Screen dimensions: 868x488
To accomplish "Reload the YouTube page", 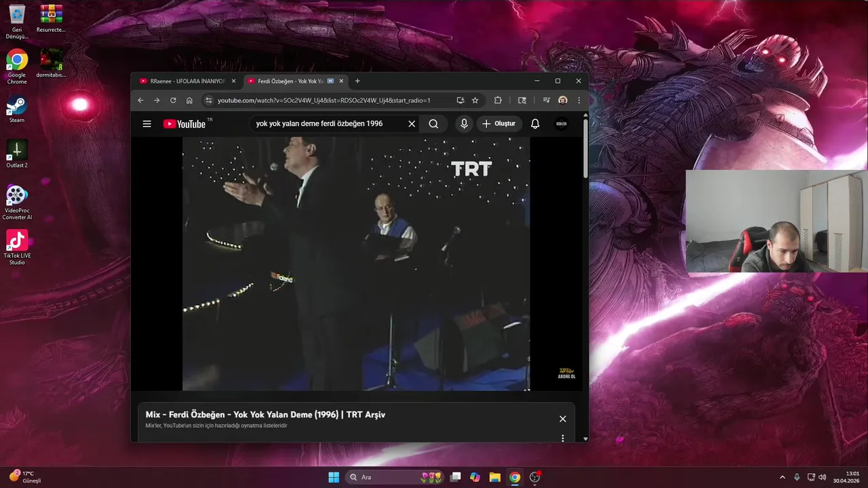I will point(173,100).
